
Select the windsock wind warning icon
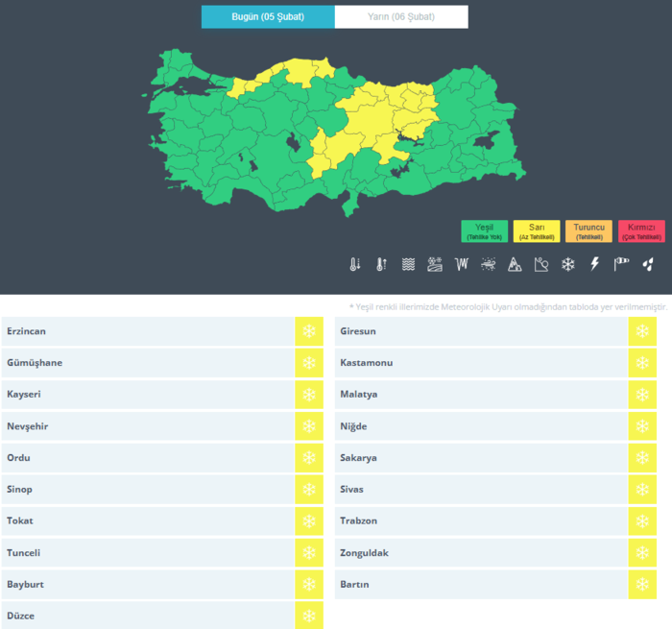point(621,264)
